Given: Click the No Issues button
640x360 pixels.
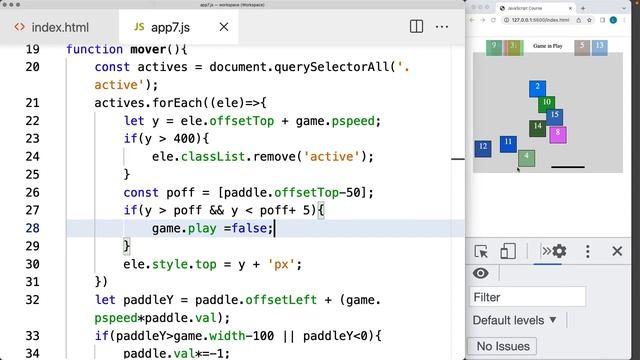Looking at the screenshot, I should (x=503, y=346).
